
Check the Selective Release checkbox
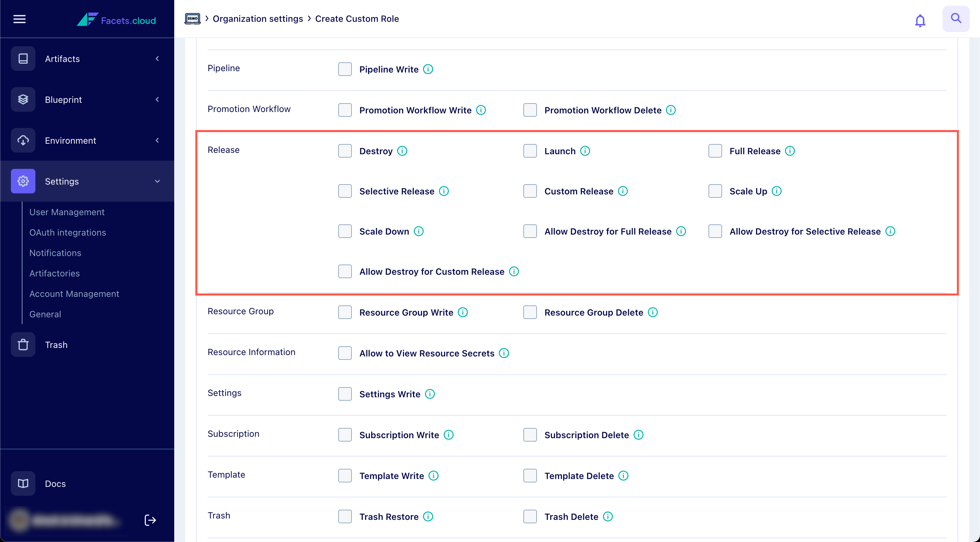(345, 191)
